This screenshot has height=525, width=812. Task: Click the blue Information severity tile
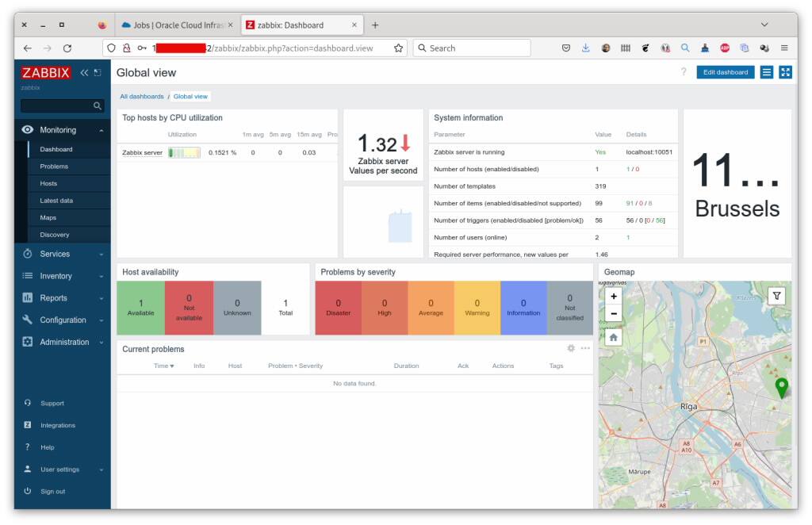tap(523, 308)
